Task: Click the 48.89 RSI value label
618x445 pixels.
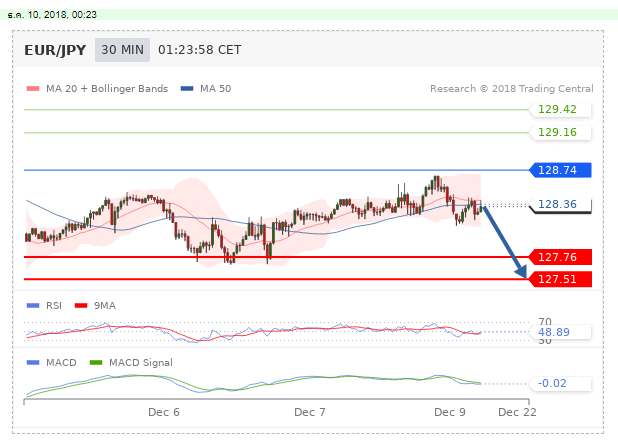Action: click(x=560, y=332)
